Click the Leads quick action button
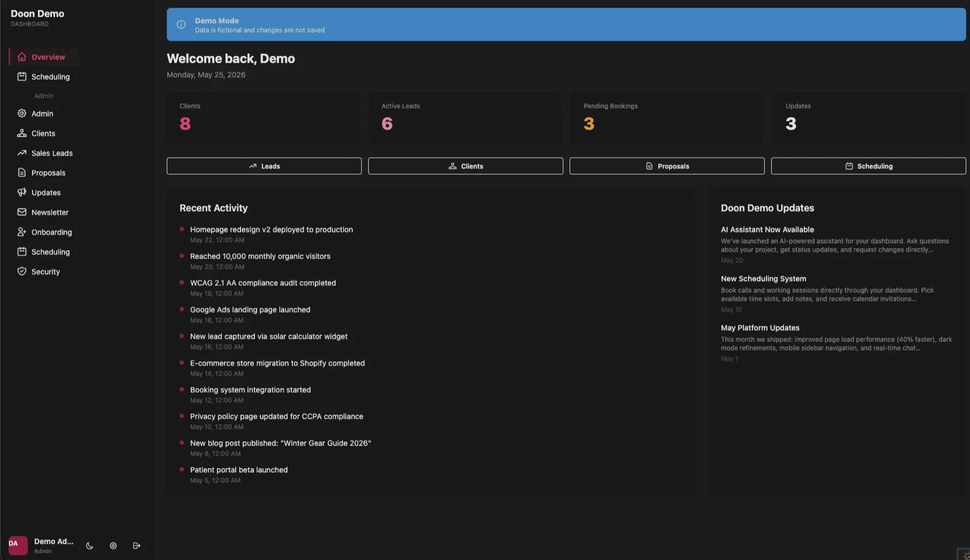Image resolution: width=970 pixels, height=560 pixels. [x=264, y=166]
